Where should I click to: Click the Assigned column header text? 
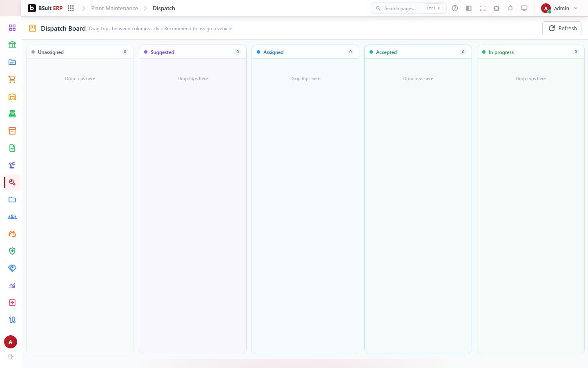click(273, 52)
